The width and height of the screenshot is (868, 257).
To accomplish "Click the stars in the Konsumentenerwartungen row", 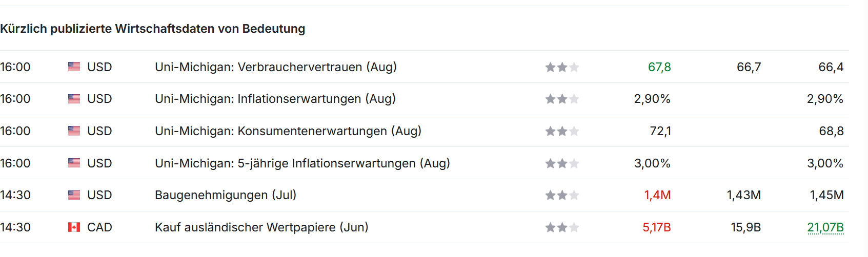I will click(x=562, y=131).
